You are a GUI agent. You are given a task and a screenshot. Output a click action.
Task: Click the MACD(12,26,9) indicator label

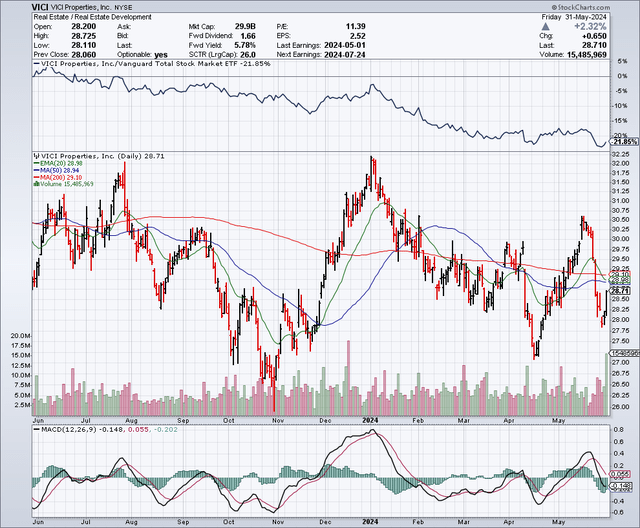[70, 423]
